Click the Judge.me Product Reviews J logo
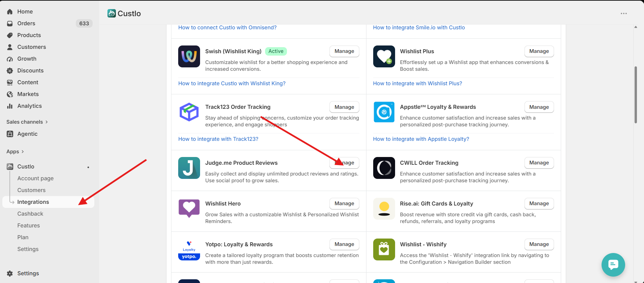The width and height of the screenshot is (644, 283). tap(189, 168)
